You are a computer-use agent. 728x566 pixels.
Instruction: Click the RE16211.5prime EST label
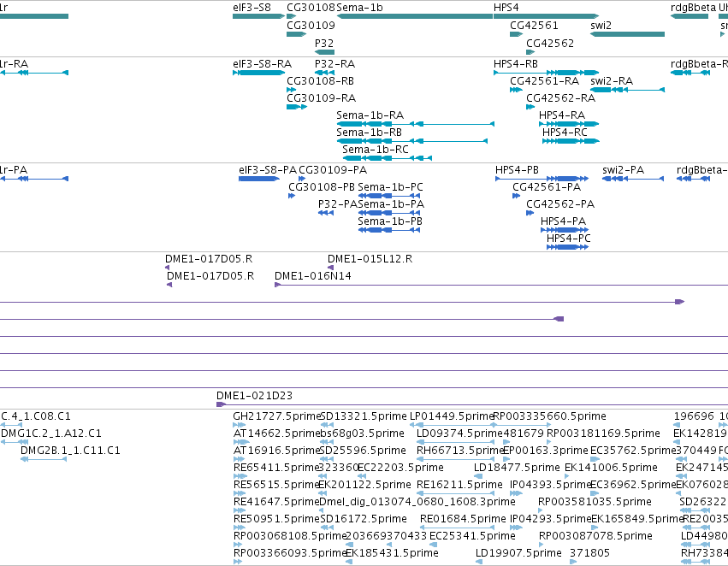point(459,485)
